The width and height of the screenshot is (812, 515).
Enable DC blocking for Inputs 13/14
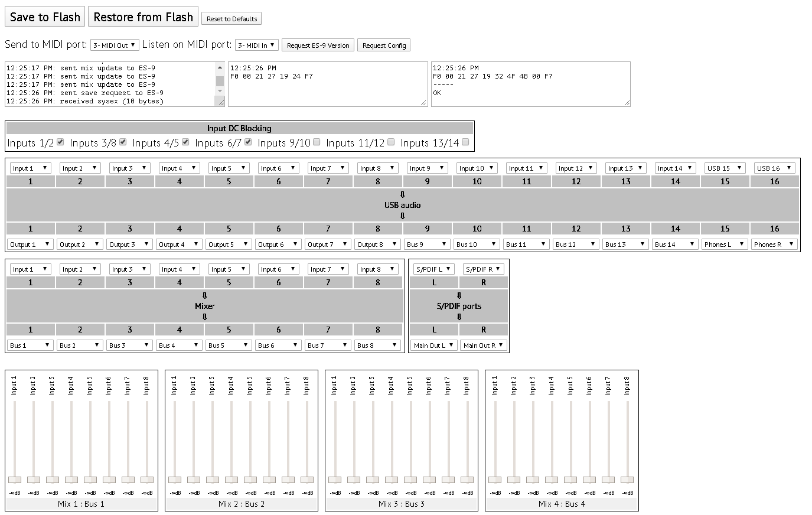pos(465,142)
